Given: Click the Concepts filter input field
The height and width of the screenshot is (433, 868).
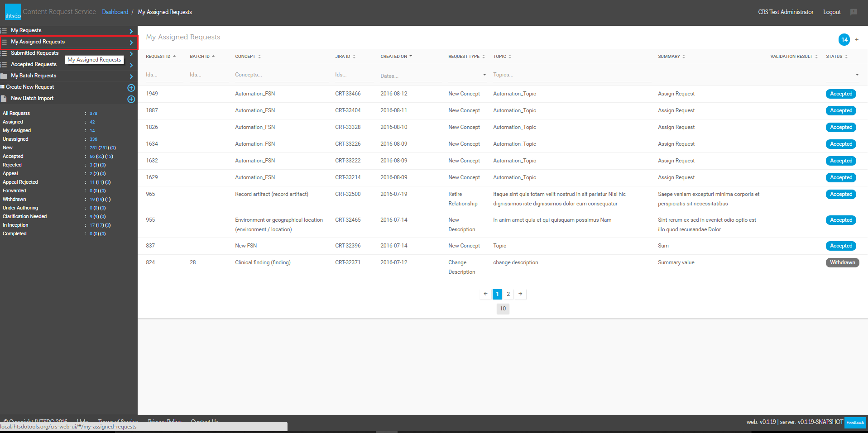Looking at the screenshot, I should click(281, 75).
